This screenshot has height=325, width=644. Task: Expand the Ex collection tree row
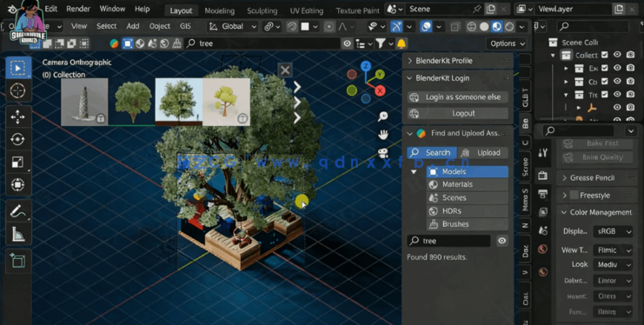566,68
